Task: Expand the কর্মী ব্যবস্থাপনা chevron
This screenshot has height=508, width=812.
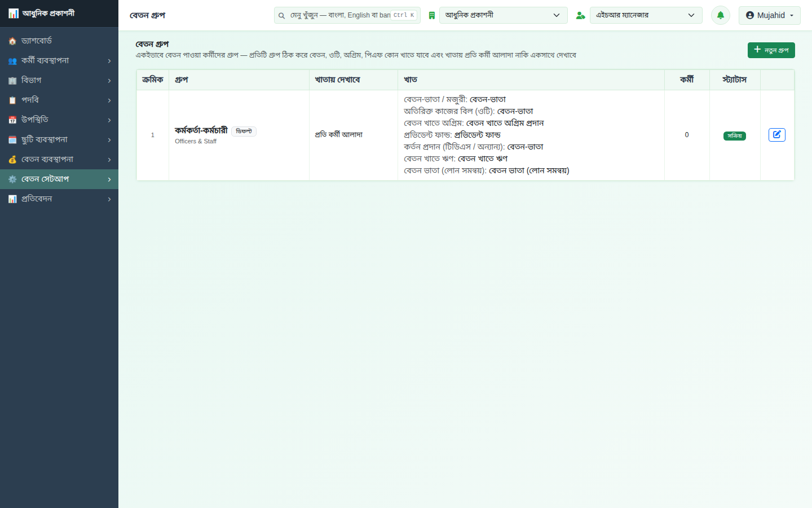Action: (x=109, y=61)
